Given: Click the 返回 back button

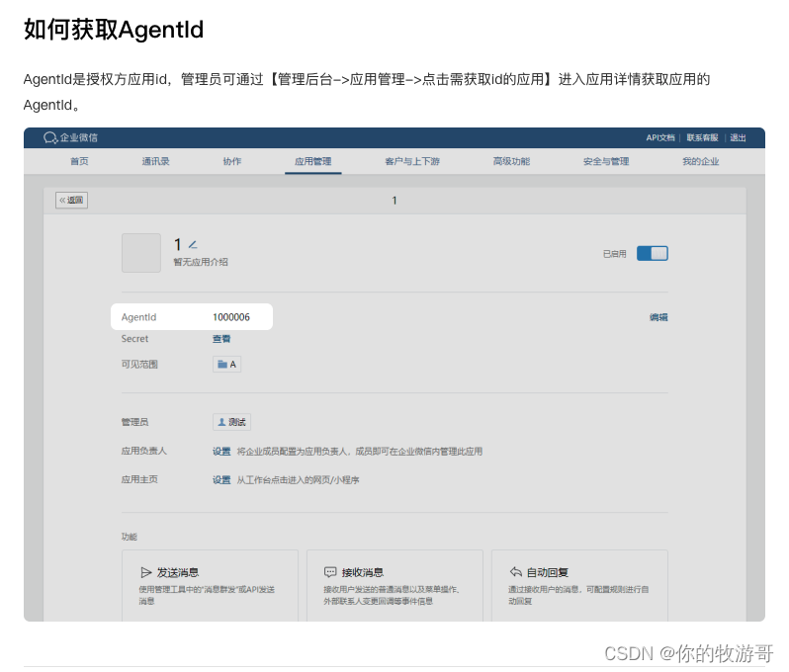Looking at the screenshot, I should tap(71, 201).
